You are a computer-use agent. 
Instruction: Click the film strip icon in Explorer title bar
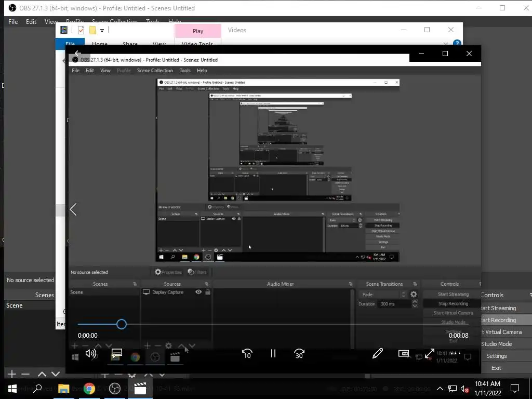point(64,30)
